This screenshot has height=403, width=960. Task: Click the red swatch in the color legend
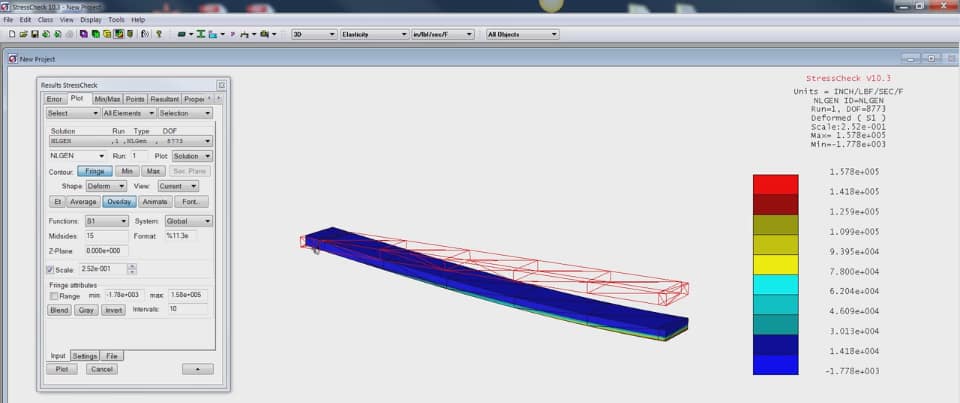775,184
